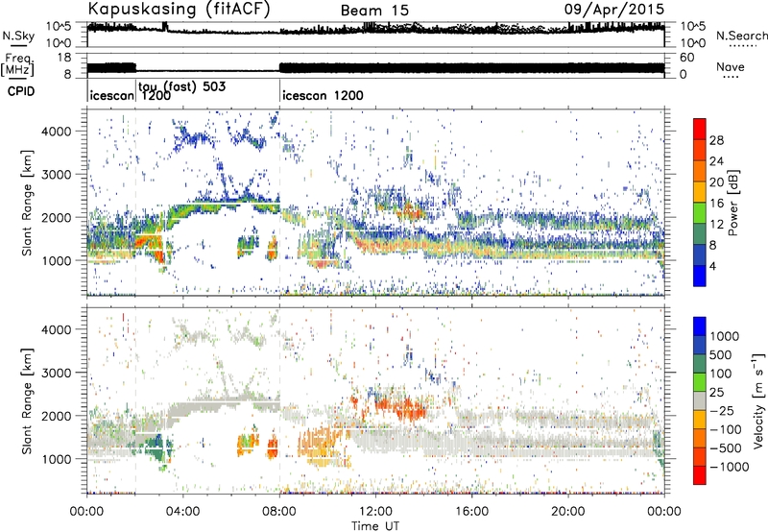This screenshot has width=768, height=532.
Task: Click the grey segment of the velocity colorbar
Action: click(700, 400)
